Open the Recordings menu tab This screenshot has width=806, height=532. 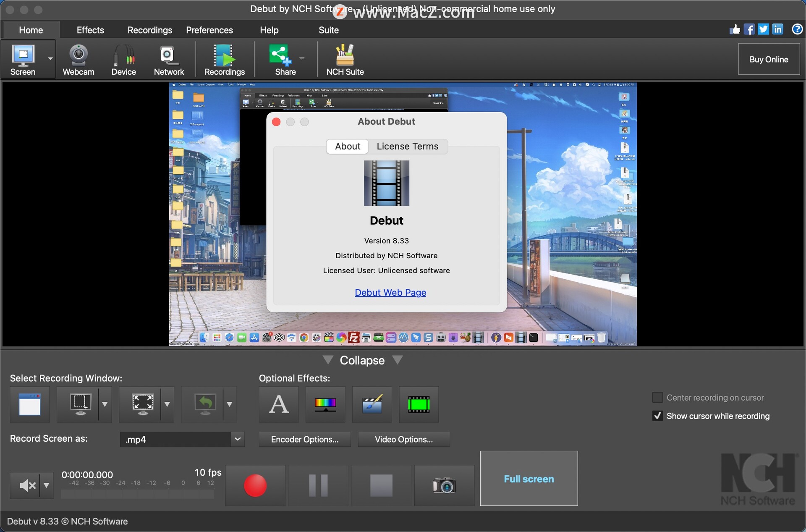[150, 30]
